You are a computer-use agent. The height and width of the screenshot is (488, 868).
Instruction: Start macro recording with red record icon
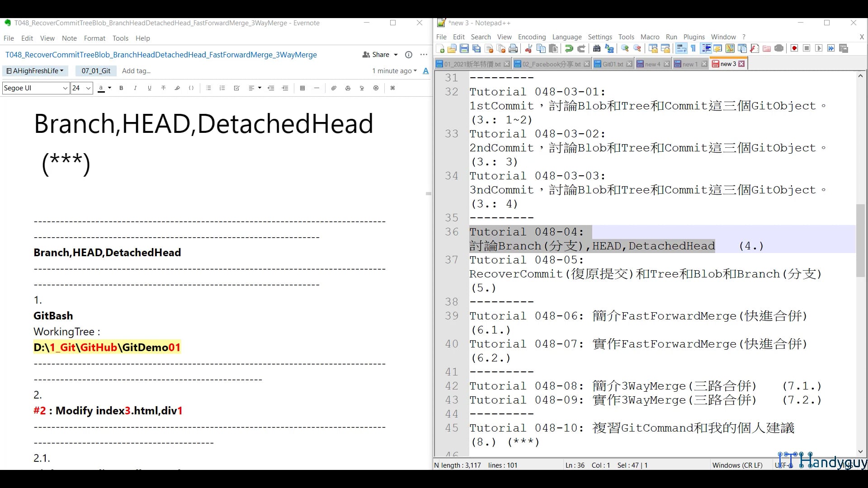coord(794,48)
